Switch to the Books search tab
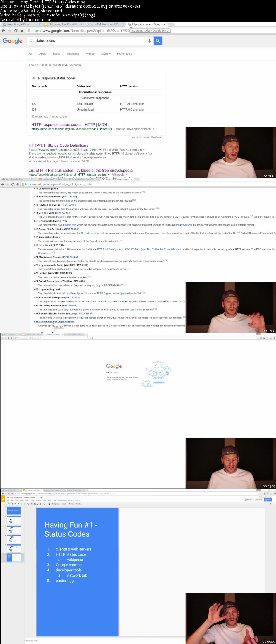 (x=56, y=54)
